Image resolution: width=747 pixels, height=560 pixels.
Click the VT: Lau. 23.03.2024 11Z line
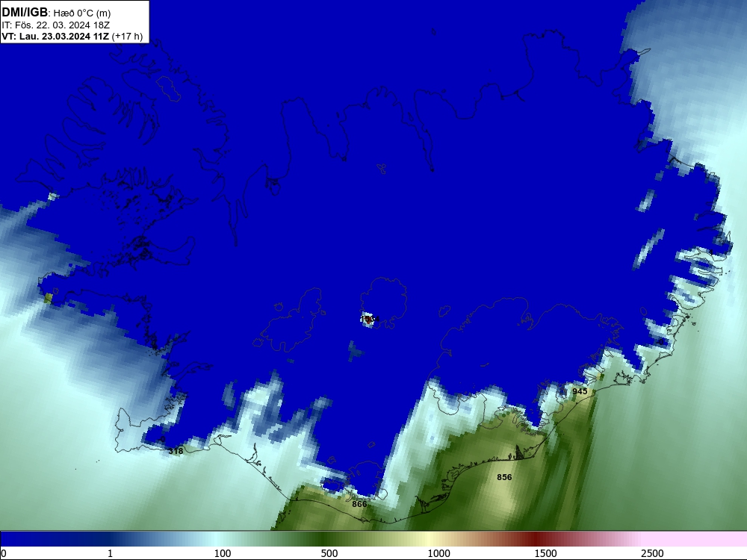tap(55, 37)
